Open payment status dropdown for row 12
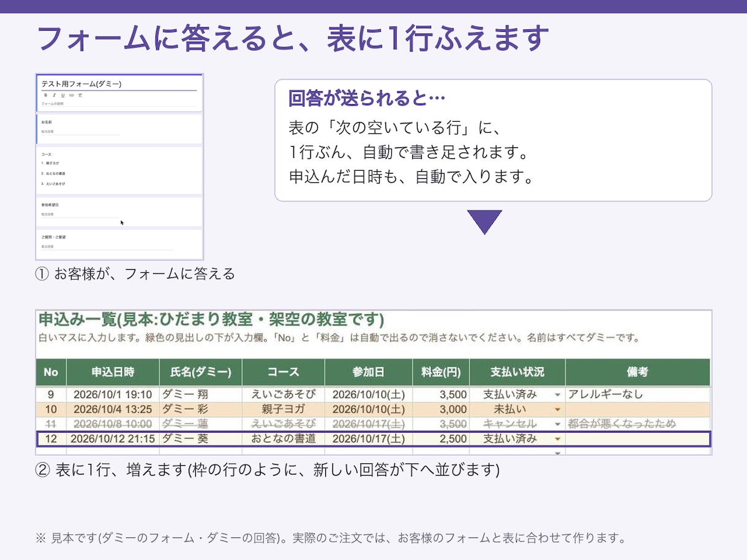Viewport: 747px width, 560px height. click(557, 439)
